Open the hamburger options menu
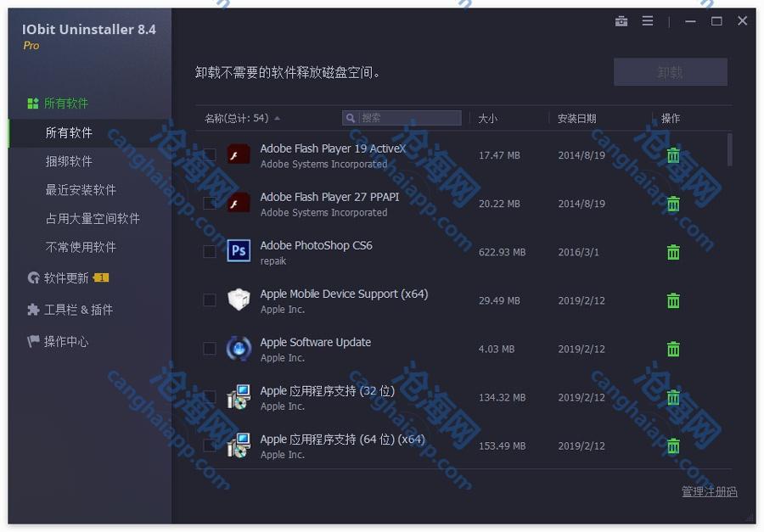764x532 pixels. [648, 21]
